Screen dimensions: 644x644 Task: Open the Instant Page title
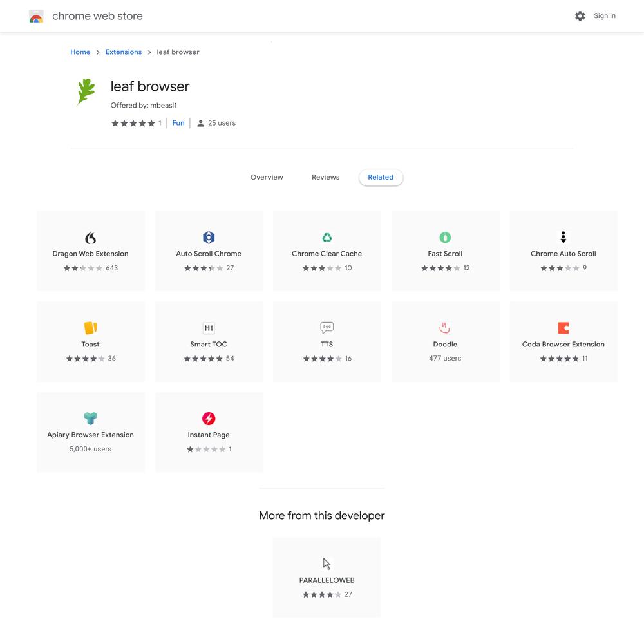click(x=209, y=435)
